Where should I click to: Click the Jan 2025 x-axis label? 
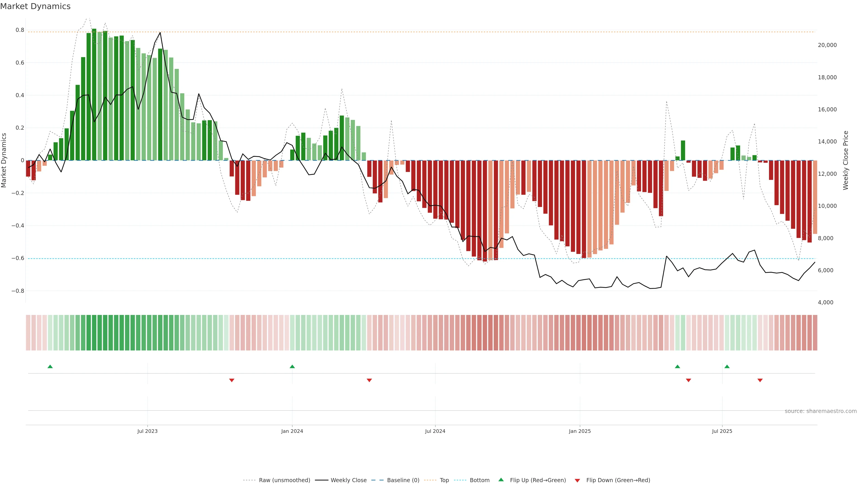[x=580, y=431]
